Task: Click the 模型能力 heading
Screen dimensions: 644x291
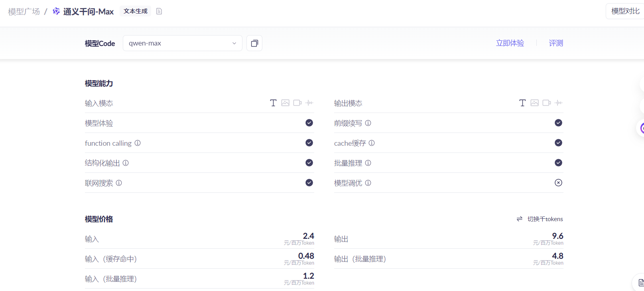Action: [99, 83]
